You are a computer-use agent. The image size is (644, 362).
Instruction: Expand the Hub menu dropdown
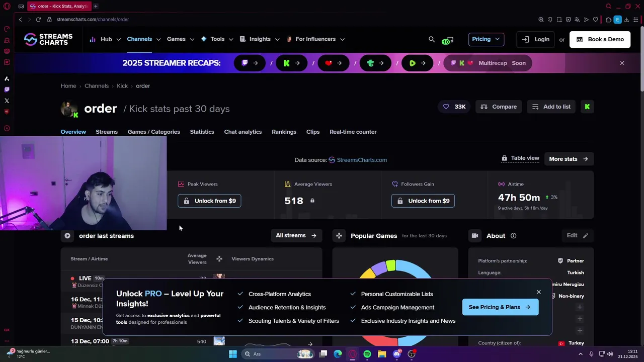tap(106, 39)
